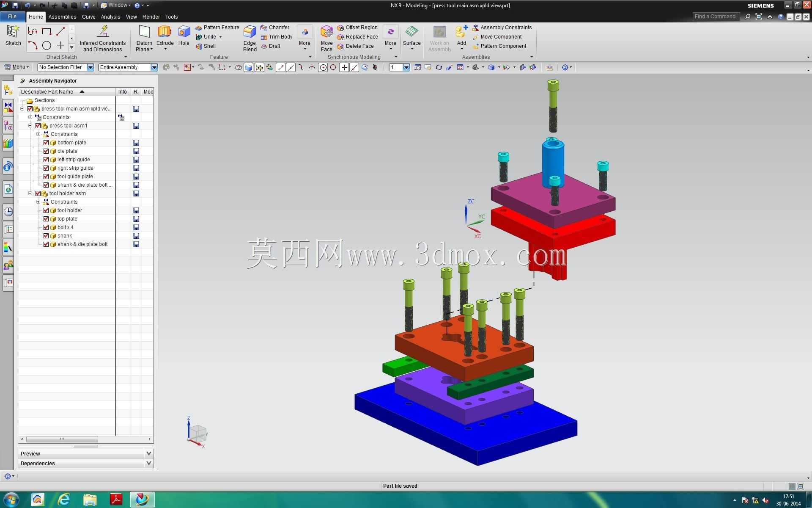Open the Selection Filter dropdown
This screenshot has height=508, width=812.
pyautogui.click(x=90, y=67)
